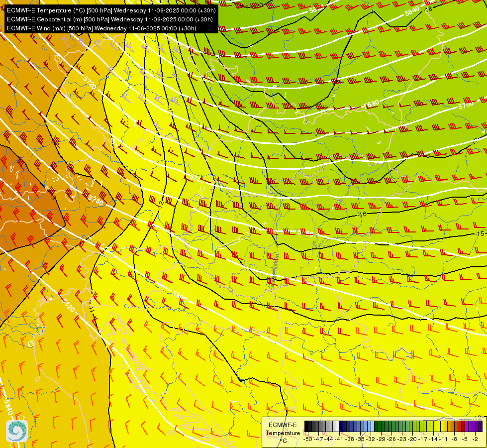Click the 5800 geopotential contour label
This screenshot has height=448, width=487.
pos(180,296)
